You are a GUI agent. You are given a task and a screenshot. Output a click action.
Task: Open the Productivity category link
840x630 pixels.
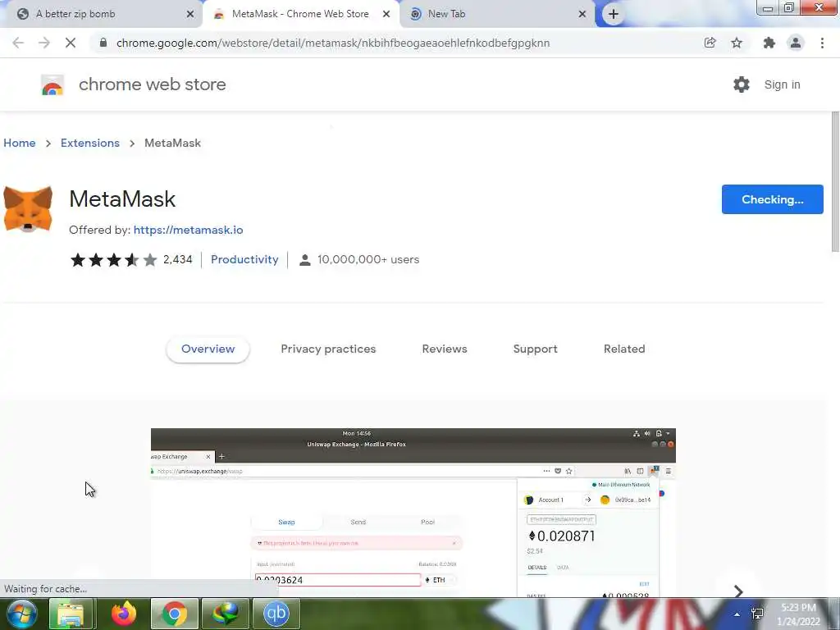[244, 259]
